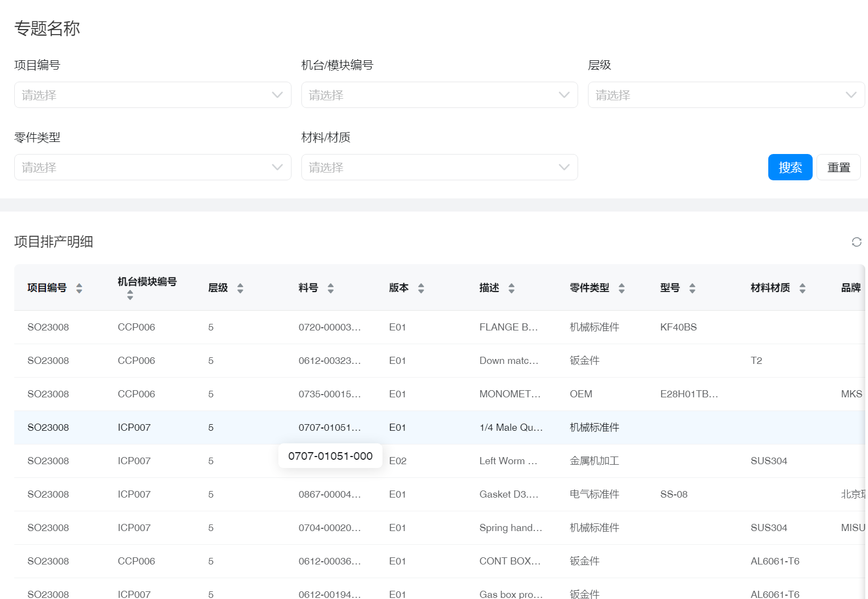Image resolution: width=868 pixels, height=599 pixels.
Task: Click the 1/4 Male Qu… description cell
Action: (x=511, y=427)
